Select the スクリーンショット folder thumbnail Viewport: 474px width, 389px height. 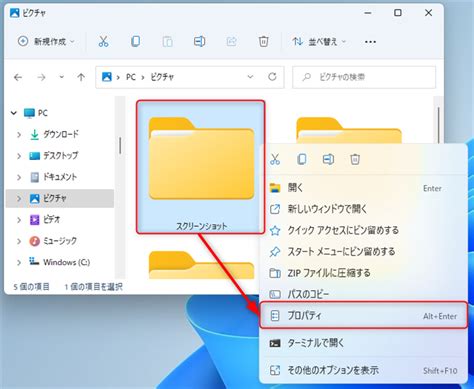[x=201, y=167]
